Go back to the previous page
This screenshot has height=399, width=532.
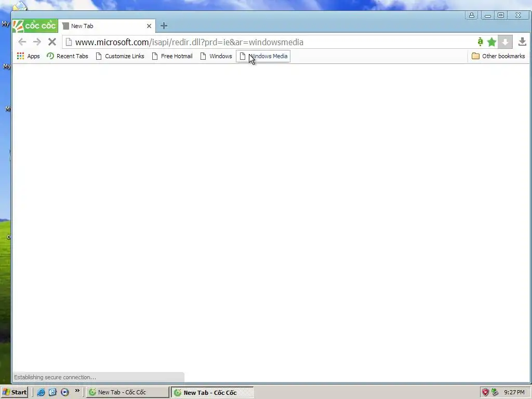point(22,42)
